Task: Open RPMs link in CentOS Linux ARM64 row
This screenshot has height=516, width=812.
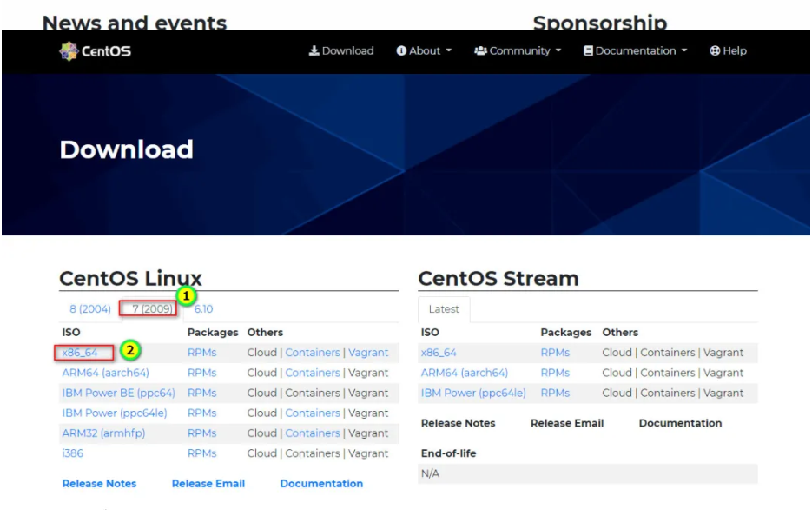Action: [202, 373]
